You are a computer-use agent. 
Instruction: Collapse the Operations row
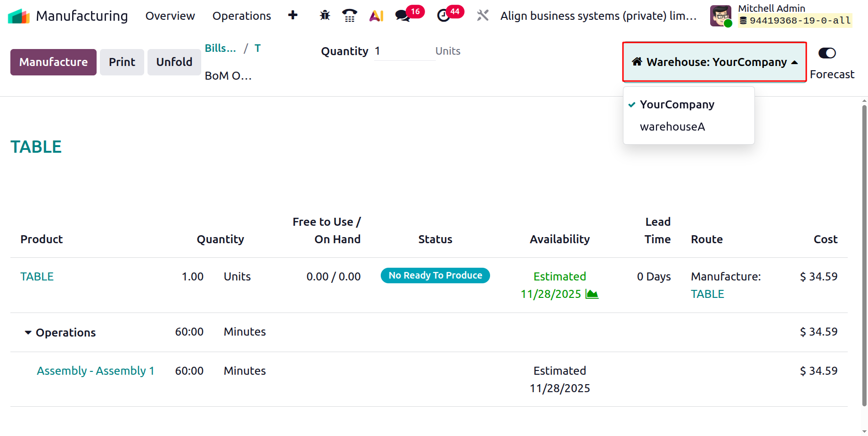[28, 333]
